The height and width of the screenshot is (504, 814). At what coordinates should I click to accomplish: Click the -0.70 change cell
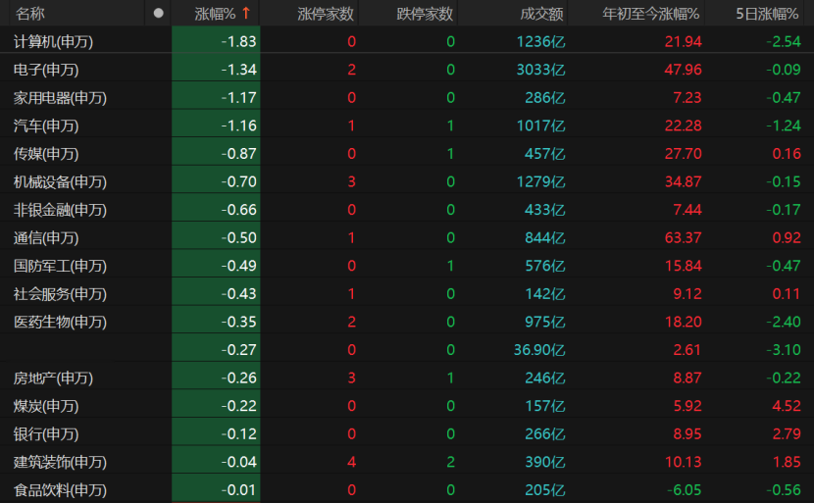point(216,181)
